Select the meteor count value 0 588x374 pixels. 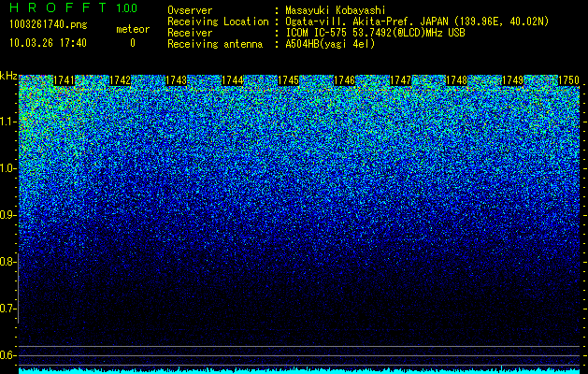coord(133,43)
